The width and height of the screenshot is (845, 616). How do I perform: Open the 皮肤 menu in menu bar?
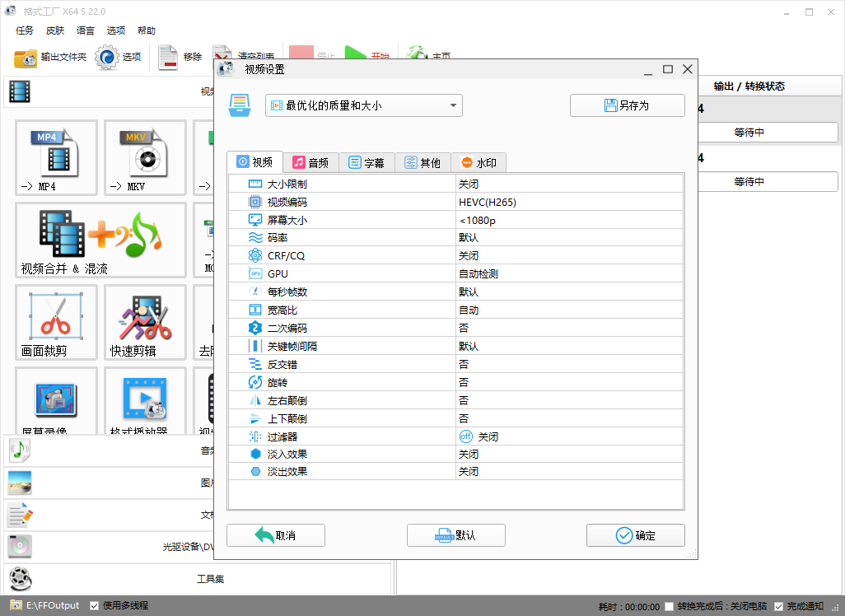pos(55,30)
